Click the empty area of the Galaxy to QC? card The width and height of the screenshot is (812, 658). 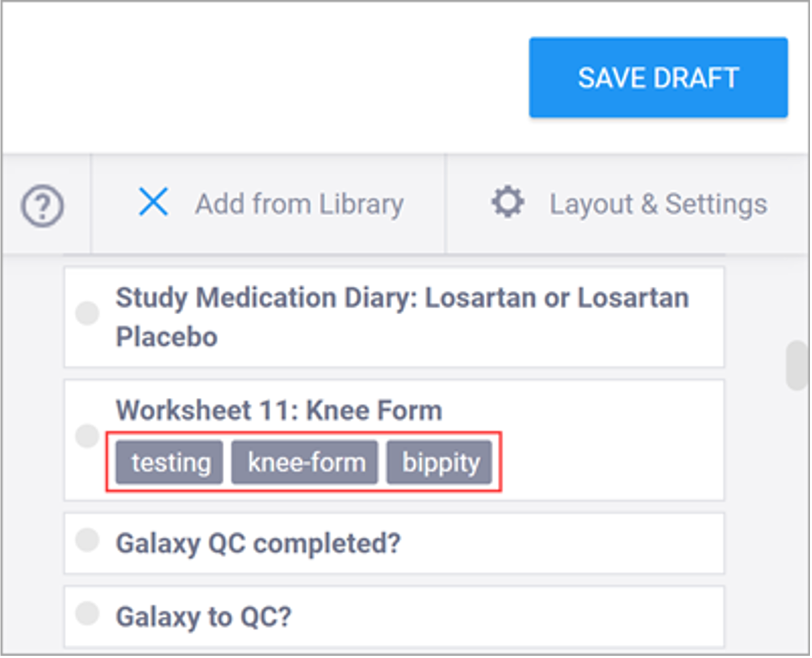506,617
